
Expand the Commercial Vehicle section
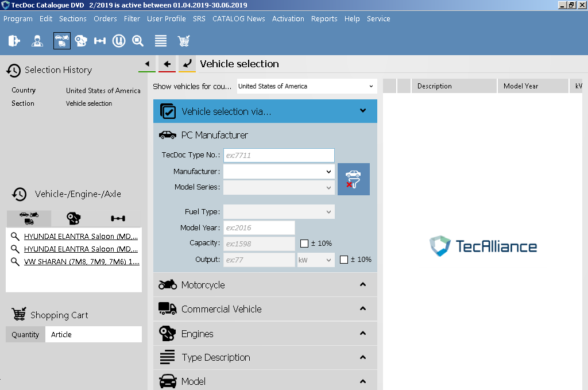[265, 309]
